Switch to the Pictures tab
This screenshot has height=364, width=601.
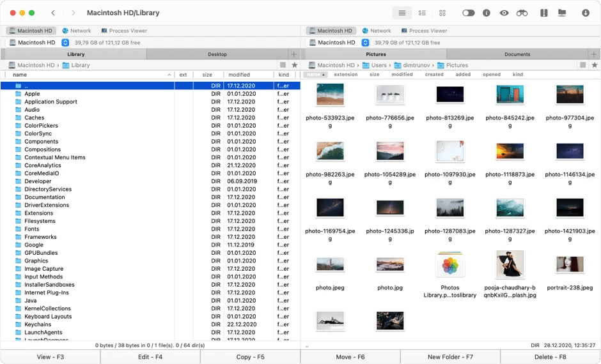click(x=376, y=54)
